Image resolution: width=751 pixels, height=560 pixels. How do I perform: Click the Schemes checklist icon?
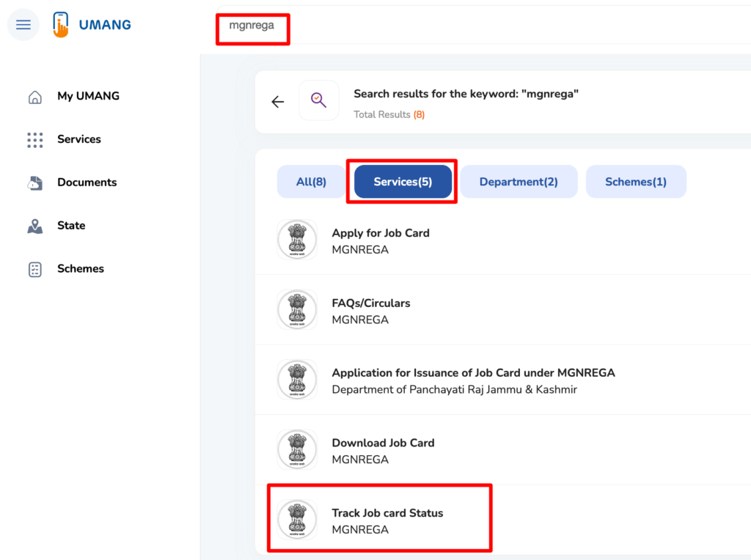click(x=34, y=269)
